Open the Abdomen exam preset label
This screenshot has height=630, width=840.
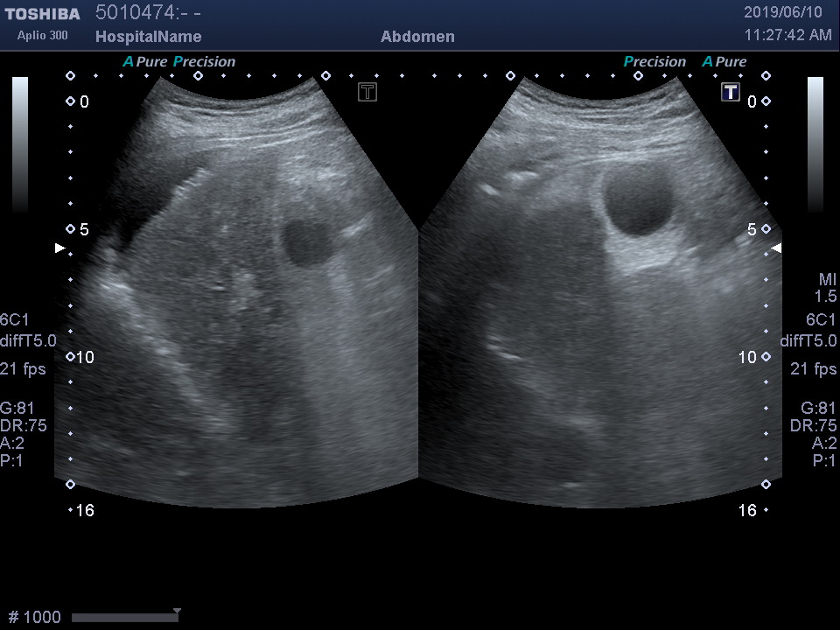tap(417, 37)
